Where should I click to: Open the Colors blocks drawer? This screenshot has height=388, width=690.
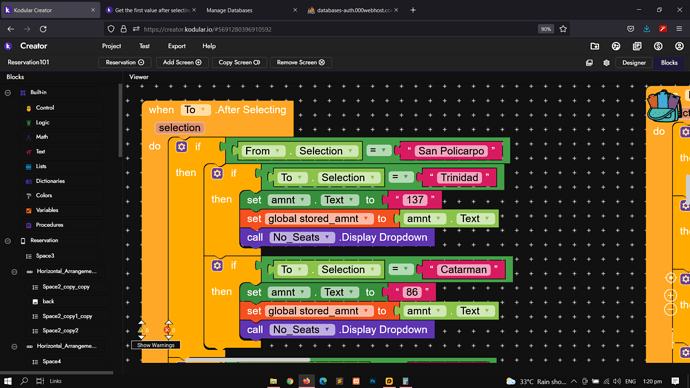tap(44, 196)
